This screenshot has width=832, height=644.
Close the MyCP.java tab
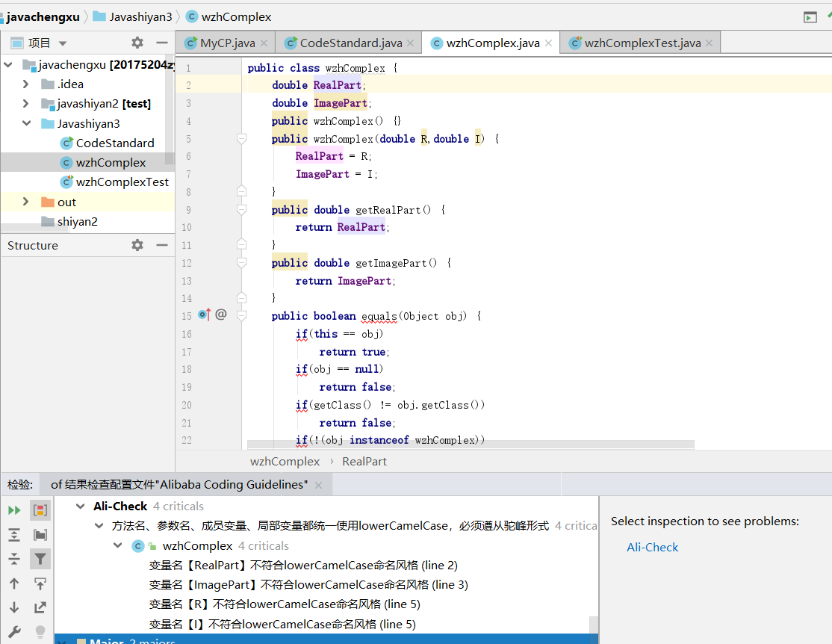pyautogui.click(x=264, y=43)
